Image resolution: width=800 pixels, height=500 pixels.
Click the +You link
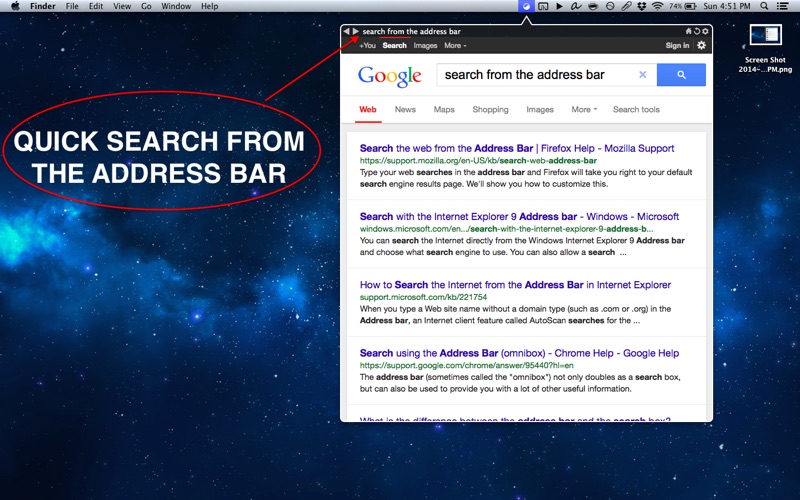[367, 45]
